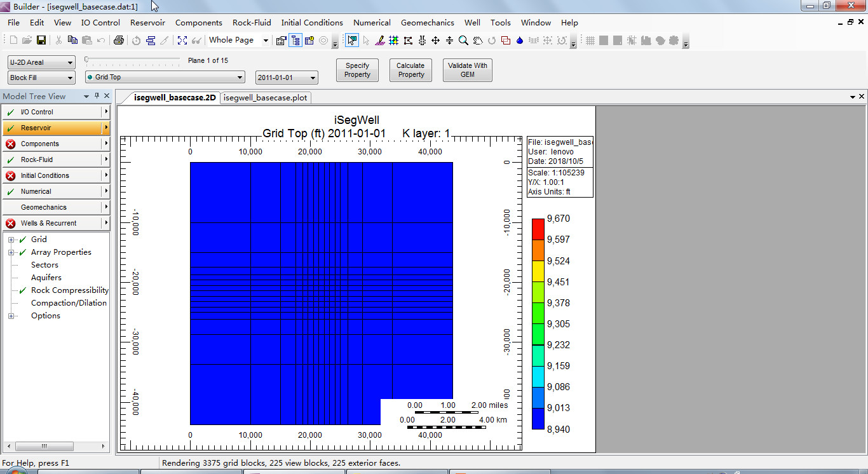Screen dimensions: 868x474
Task: Switch to isegwell_basecase.plot tab
Action: coord(265,98)
